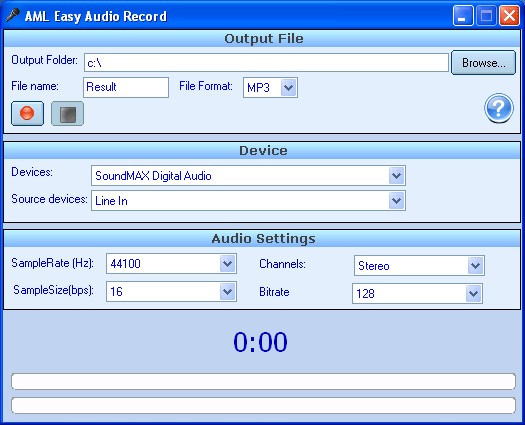Start recording with the red record button
525x425 pixels.
pos(27,114)
